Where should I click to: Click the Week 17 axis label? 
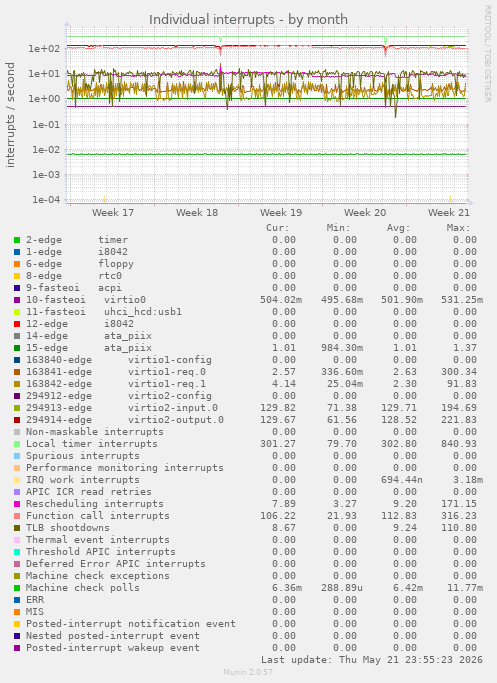coord(113,213)
